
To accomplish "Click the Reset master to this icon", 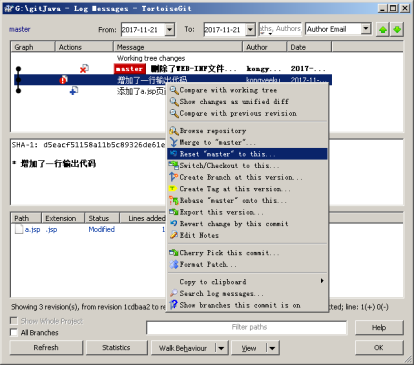I will tap(174, 154).
